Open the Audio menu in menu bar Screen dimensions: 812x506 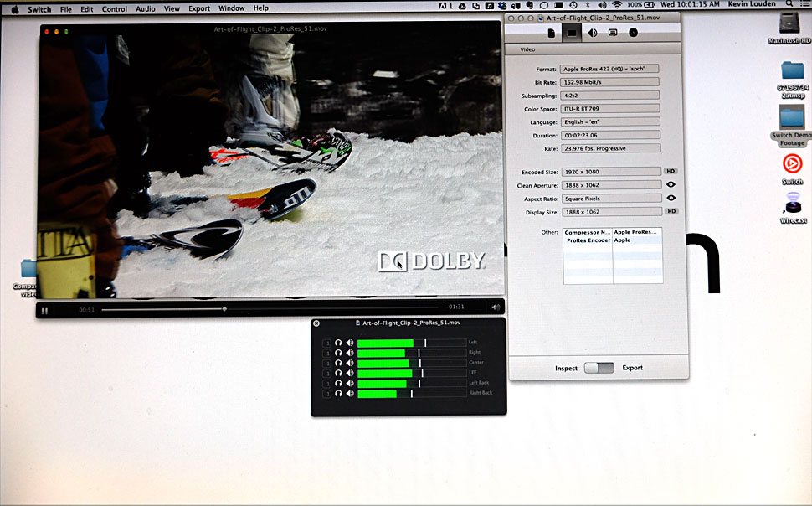(x=146, y=8)
